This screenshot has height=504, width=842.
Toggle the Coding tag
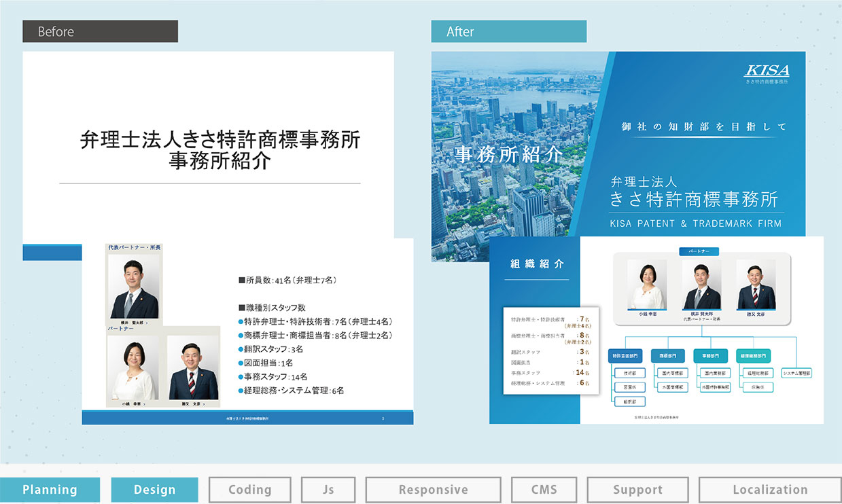click(x=249, y=490)
